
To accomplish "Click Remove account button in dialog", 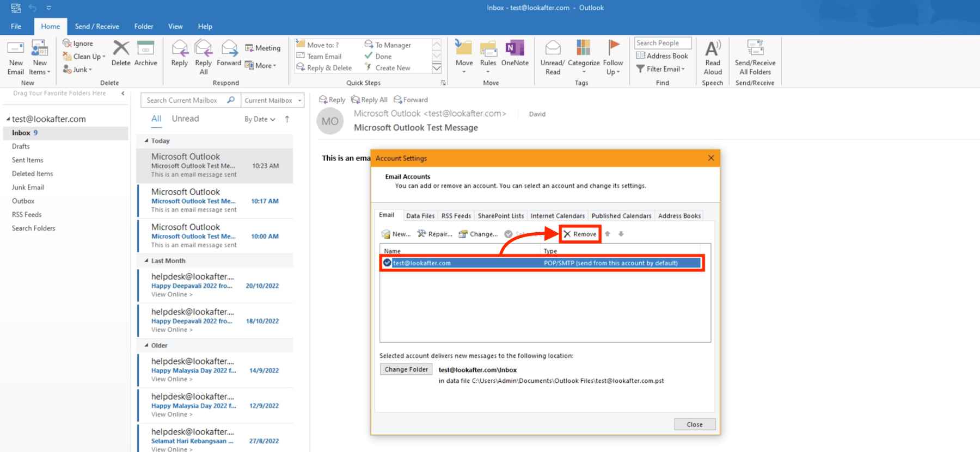I will tap(580, 234).
